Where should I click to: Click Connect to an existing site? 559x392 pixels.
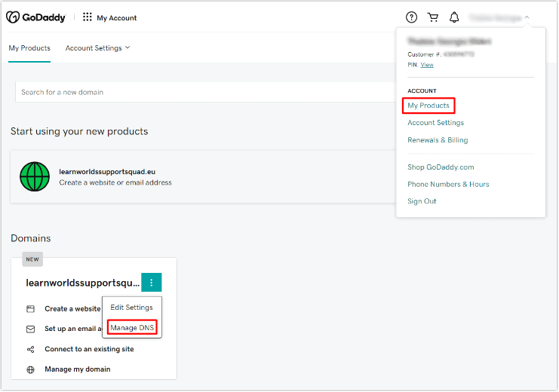coord(89,349)
